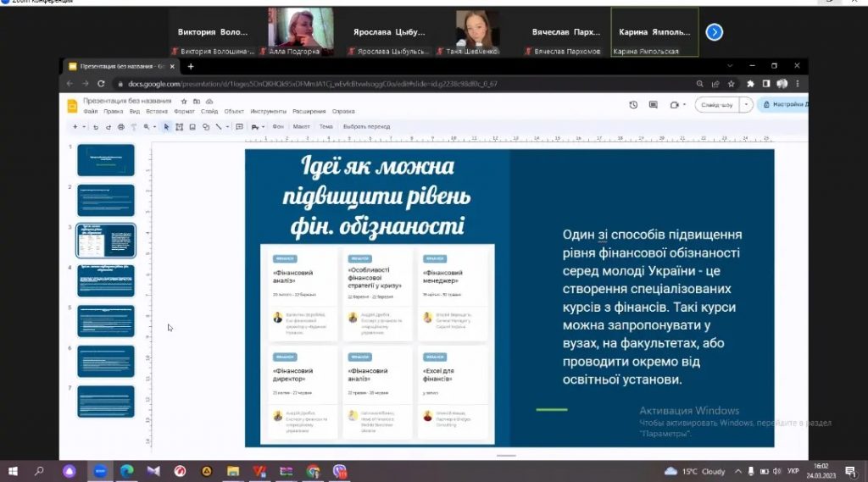868x482 pixels.
Task: Open the comments history icon
Action: pyautogui.click(x=654, y=105)
